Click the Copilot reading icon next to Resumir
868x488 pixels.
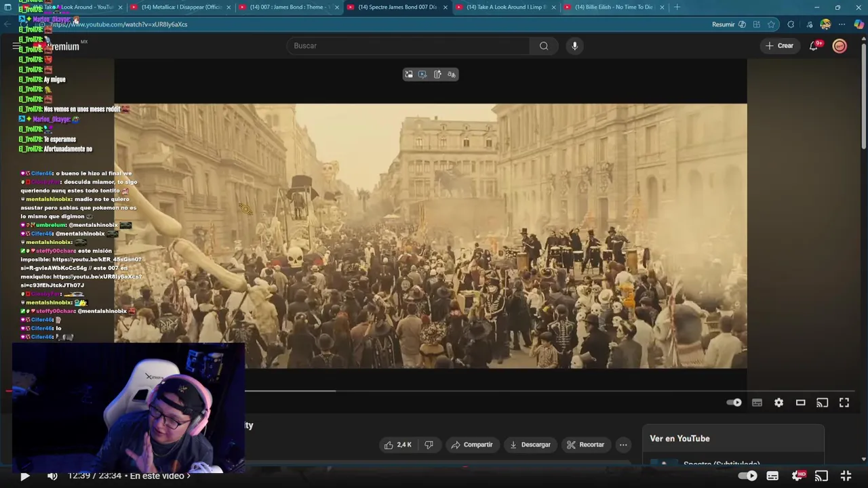click(742, 24)
